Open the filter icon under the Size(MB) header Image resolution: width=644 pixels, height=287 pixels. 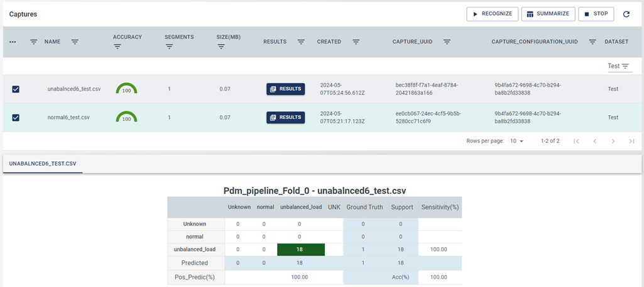221,47
